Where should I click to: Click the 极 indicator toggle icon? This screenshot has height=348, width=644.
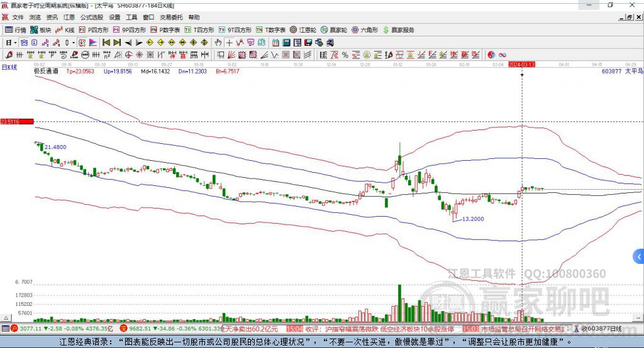[82, 43]
